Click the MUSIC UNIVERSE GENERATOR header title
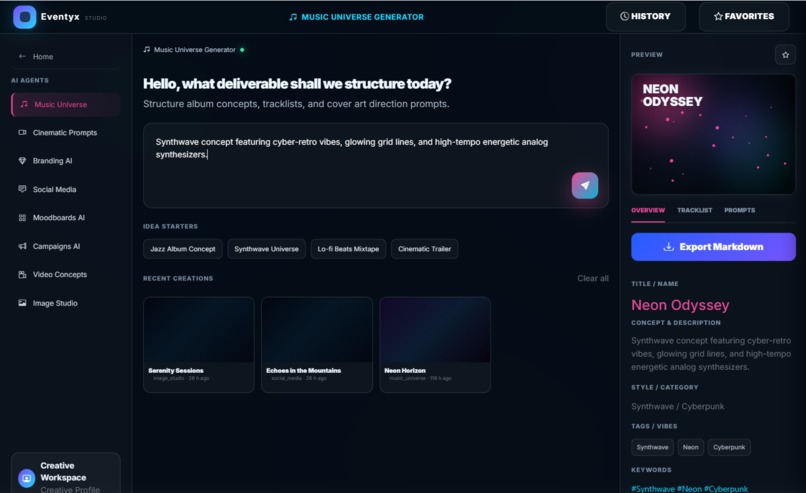This screenshot has height=493, width=806. coord(362,17)
